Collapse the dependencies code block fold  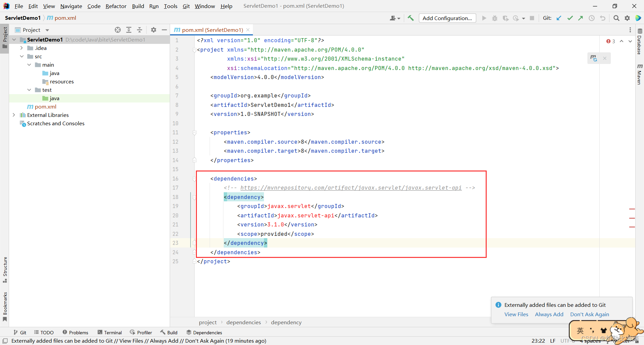pos(195,179)
